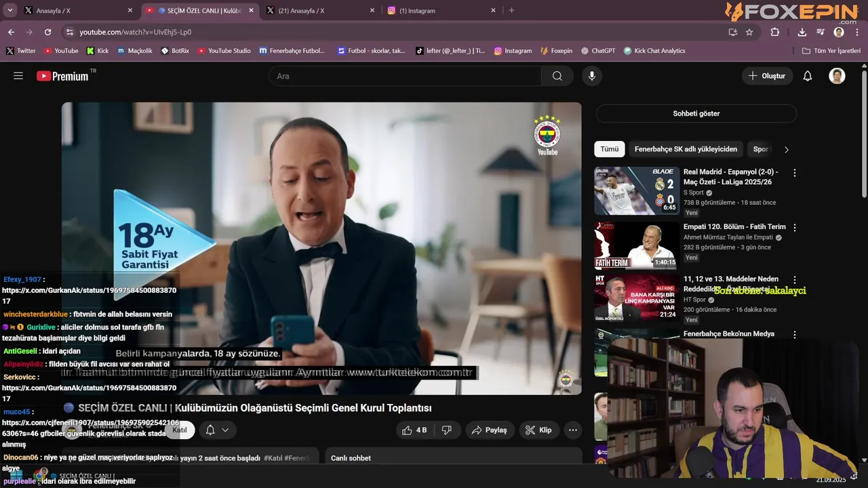Expand the tab search dropdown
Screen dimensions: 868x488
(x=10, y=10)
